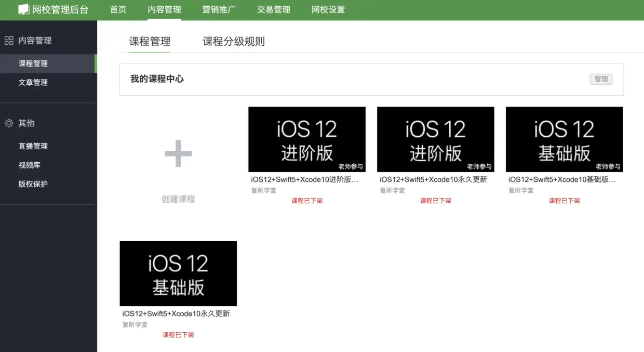Open the 网校设置 top menu
Screen dimensions: 644x352
coord(328,9)
